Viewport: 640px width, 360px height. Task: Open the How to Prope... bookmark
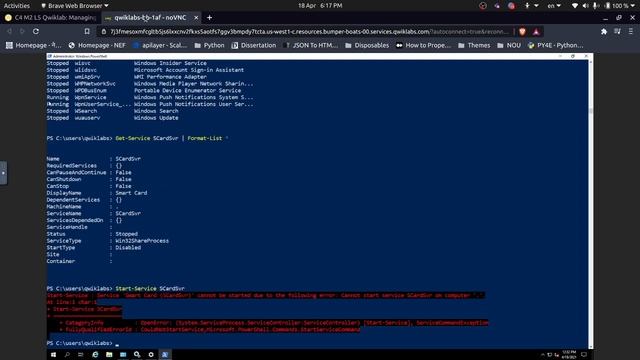click(424, 45)
